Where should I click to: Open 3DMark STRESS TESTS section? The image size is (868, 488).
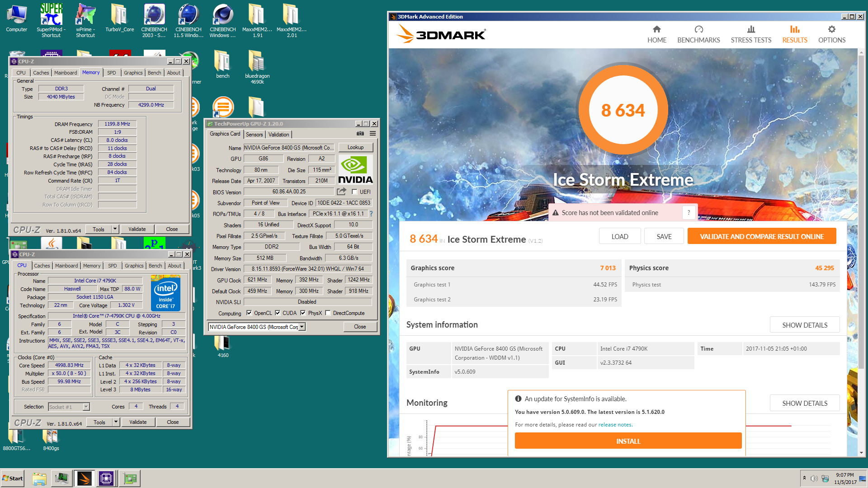(751, 34)
